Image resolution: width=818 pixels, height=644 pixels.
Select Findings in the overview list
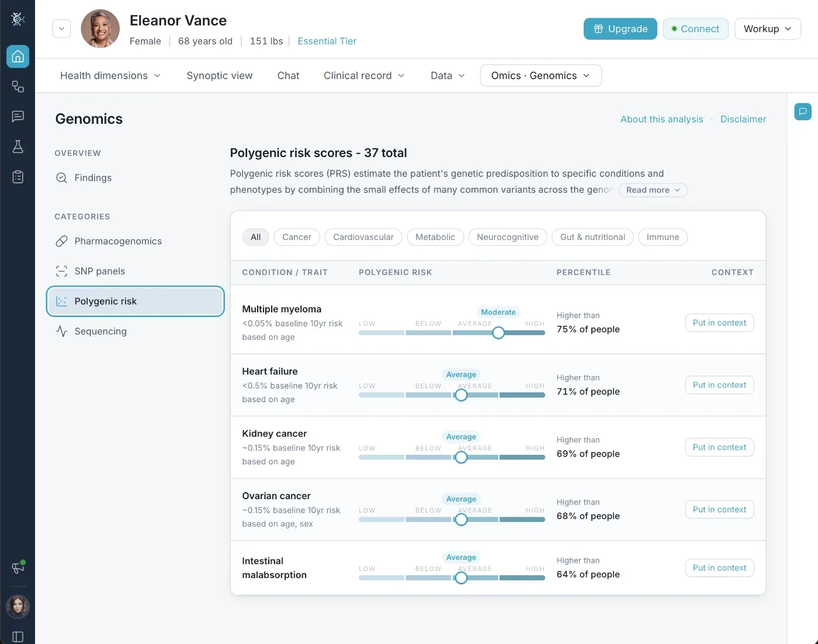135,177
